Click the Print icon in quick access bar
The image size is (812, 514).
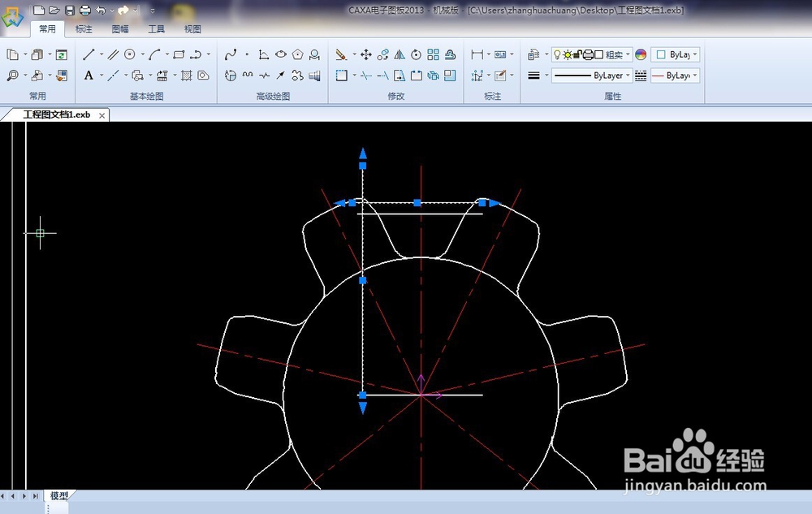pos(85,10)
